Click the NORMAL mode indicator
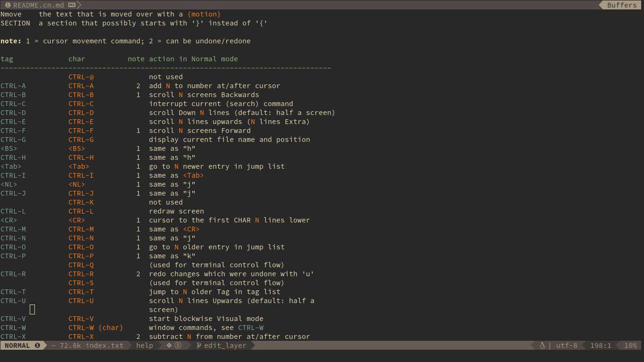The height and width of the screenshot is (362, 644). pos(17,346)
